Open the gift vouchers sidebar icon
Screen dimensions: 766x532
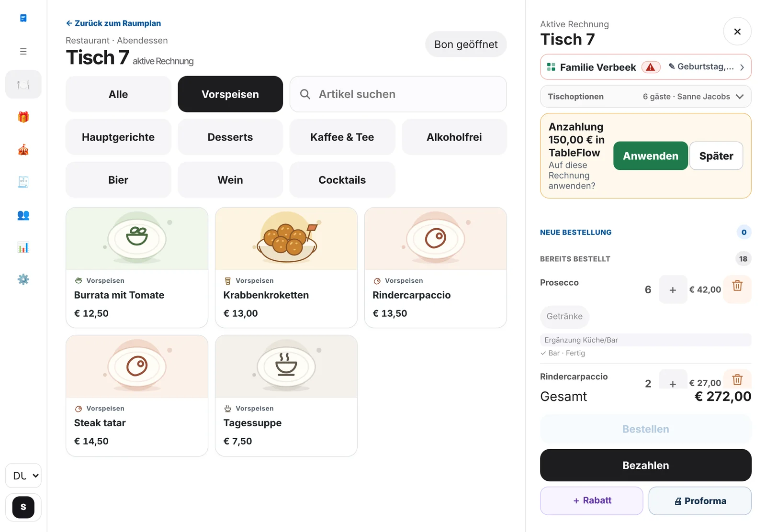(23, 117)
